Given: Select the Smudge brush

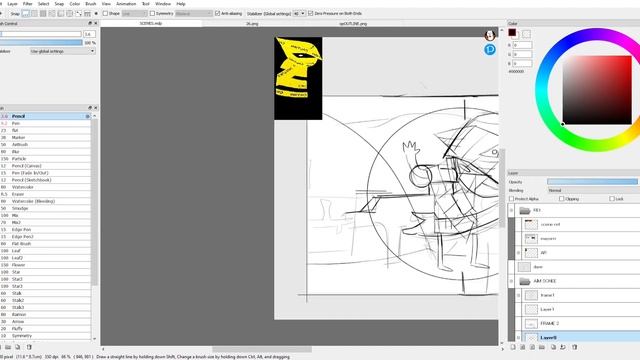Looking at the screenshot, I should coord(45,208).
